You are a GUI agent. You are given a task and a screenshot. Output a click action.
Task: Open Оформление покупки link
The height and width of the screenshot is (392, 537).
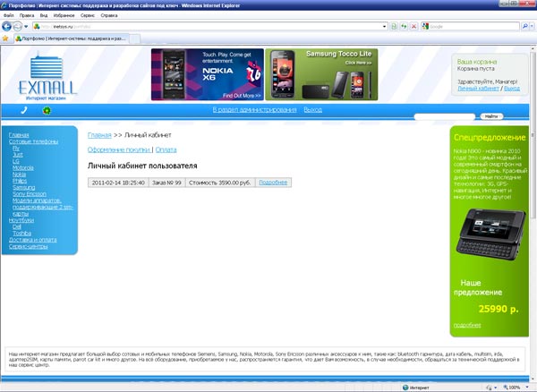[119, 150]
